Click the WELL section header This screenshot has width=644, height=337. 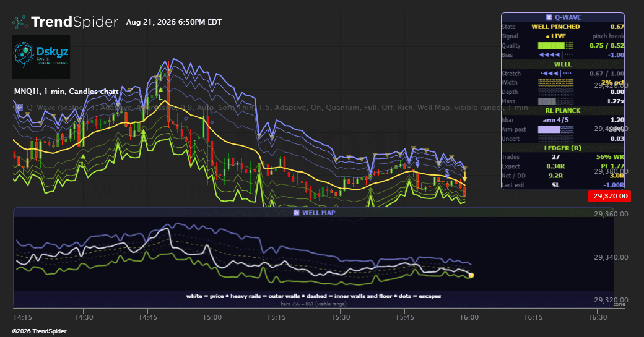click(563, 64)
